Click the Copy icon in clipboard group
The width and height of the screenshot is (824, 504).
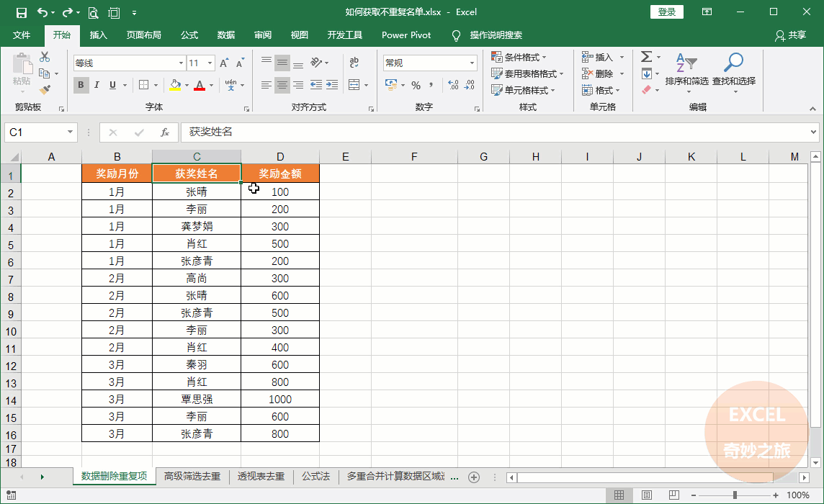coord(44,73)
